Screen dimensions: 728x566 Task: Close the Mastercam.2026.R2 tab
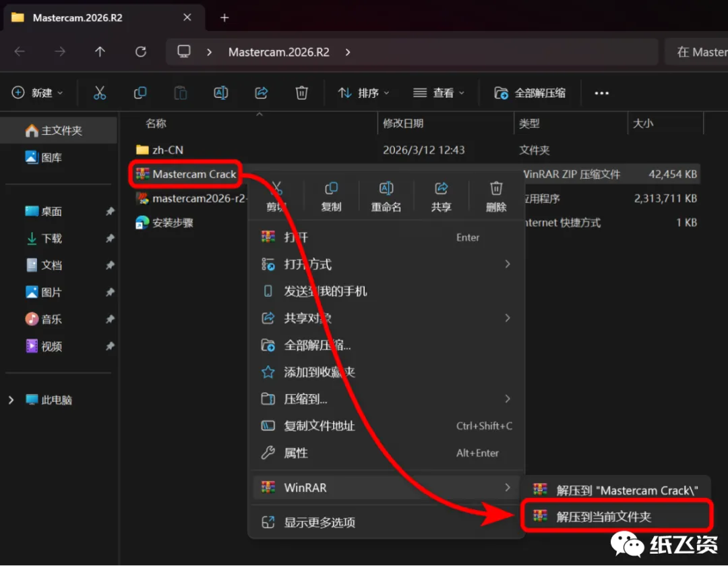(187, 17)
